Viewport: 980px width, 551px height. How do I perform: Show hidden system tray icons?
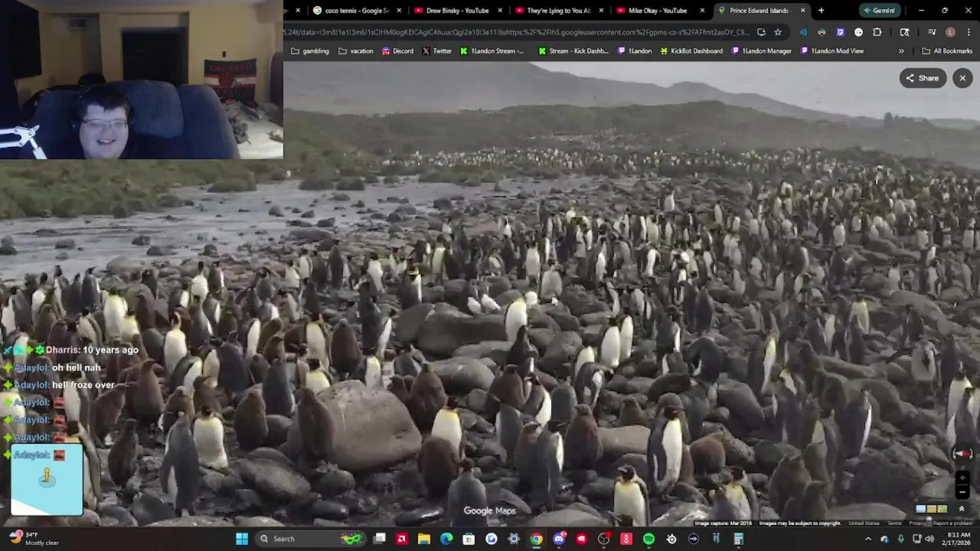[867, 539]
